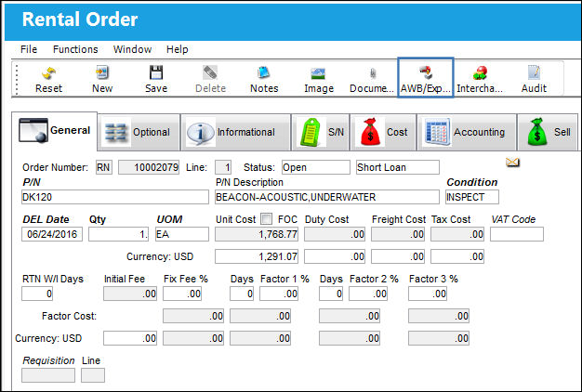This screenshot has height=392, width=582.
Task: Click the Factor Cost label
Action: click(69, 316)
